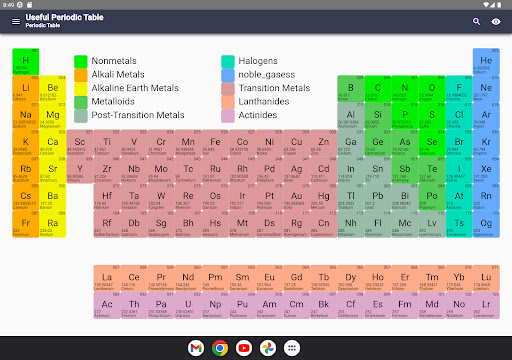
Task: Launch Chrome from the taskbar
Action: click(220, 348)
